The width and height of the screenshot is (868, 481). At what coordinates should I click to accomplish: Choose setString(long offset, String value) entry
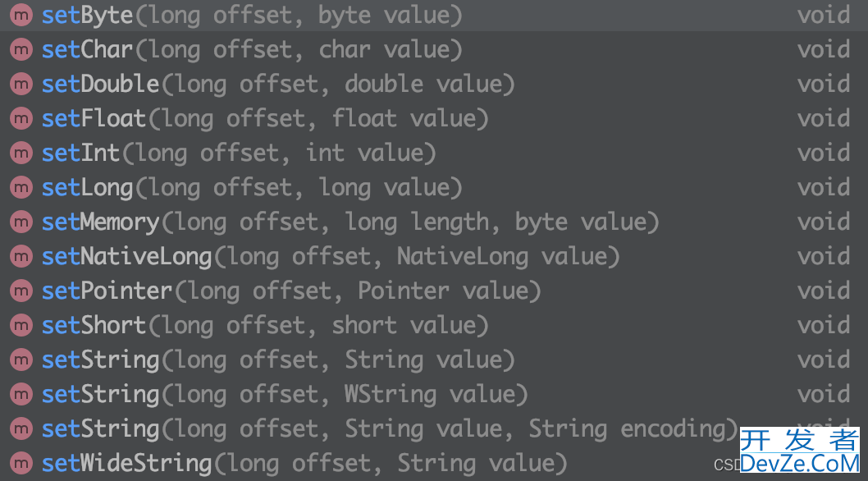point(434,360)
